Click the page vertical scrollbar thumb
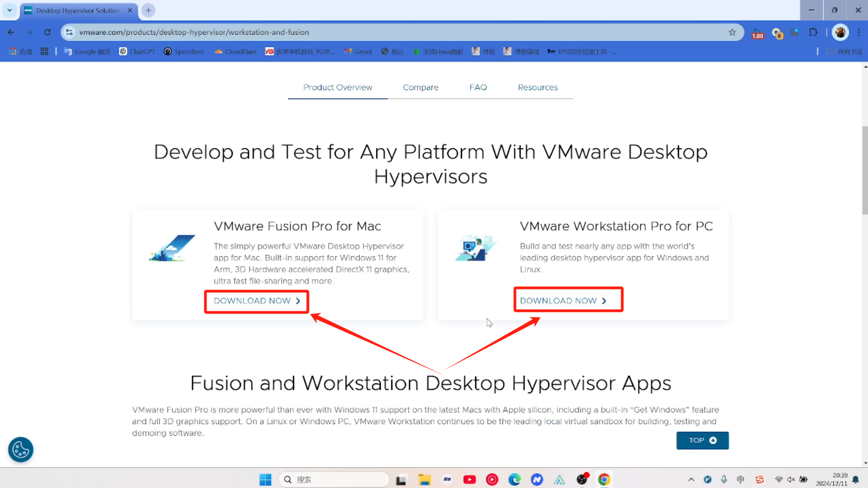 click(x=864, y=170)
